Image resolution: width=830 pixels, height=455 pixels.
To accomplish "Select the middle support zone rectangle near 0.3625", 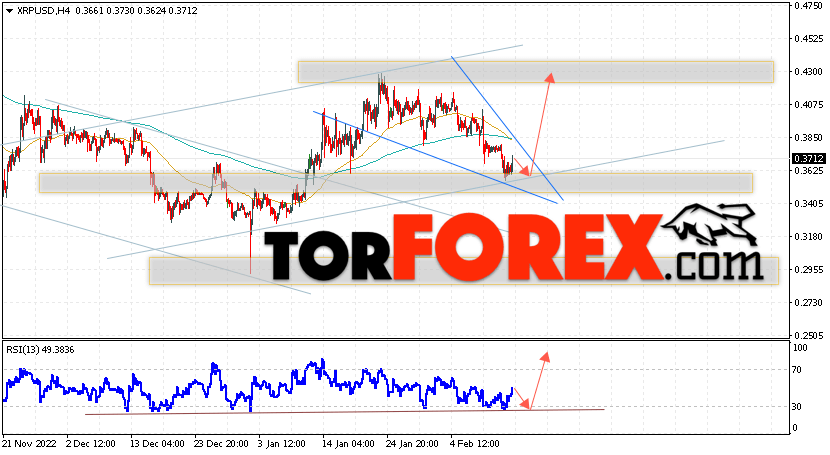I will pyautogui.click(x=396, y=183).
